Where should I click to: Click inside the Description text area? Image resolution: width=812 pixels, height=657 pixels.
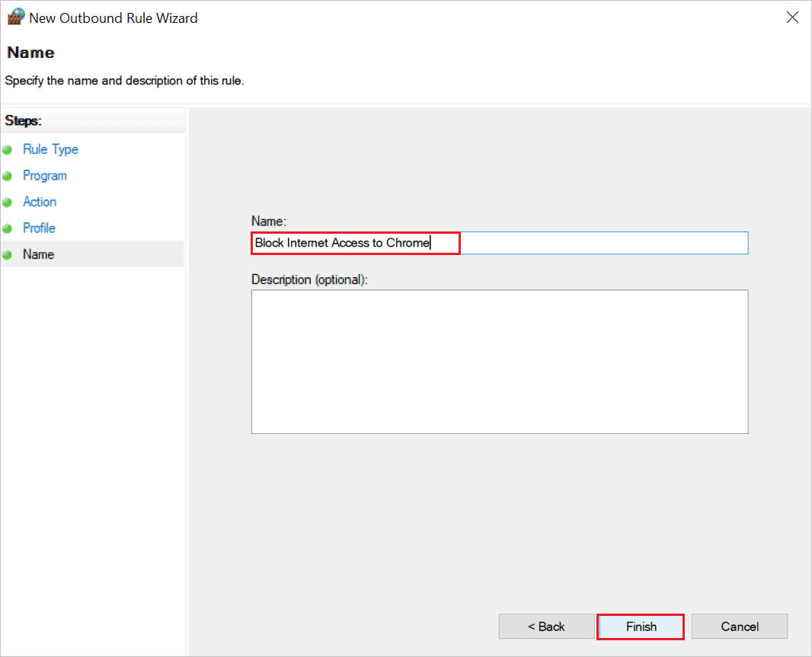click(x=499, y=362)
